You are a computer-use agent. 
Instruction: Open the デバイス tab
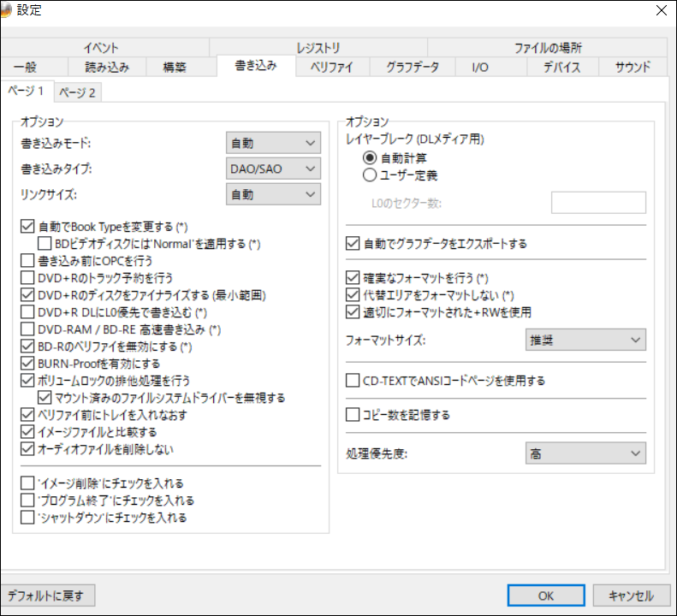[x=562, y=67]
